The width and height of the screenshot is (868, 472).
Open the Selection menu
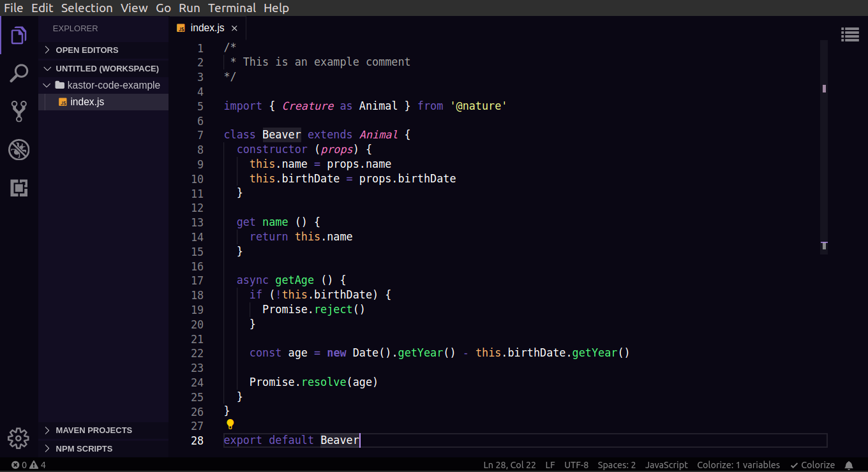(x=87, y=8)
